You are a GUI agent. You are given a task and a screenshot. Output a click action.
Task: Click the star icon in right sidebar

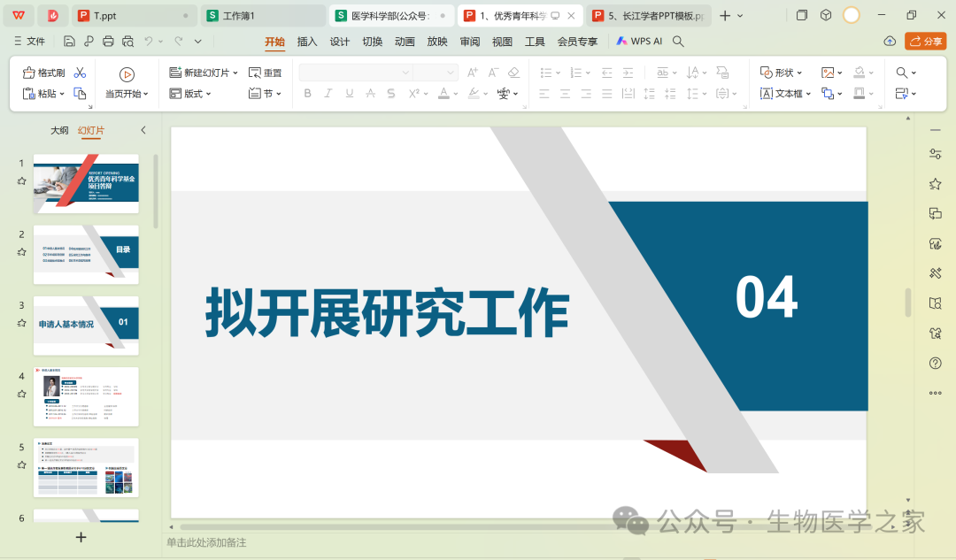[x=935, y=183]
